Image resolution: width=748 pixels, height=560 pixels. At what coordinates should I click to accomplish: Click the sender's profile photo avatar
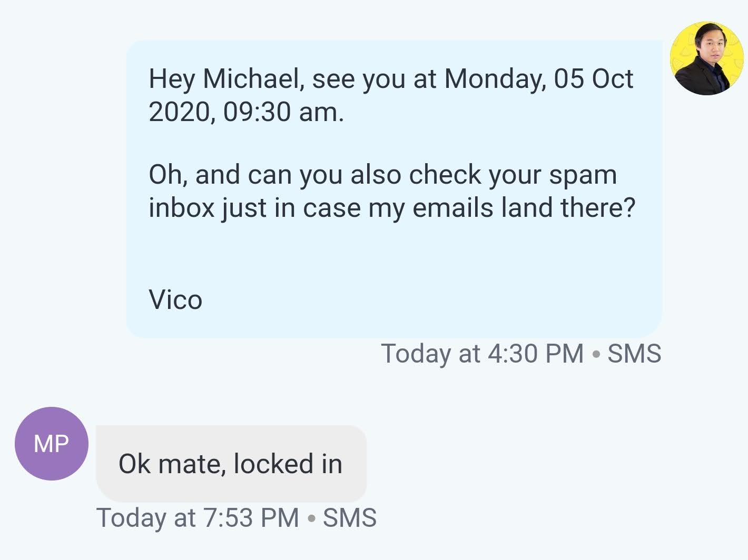tap(706, 58)
